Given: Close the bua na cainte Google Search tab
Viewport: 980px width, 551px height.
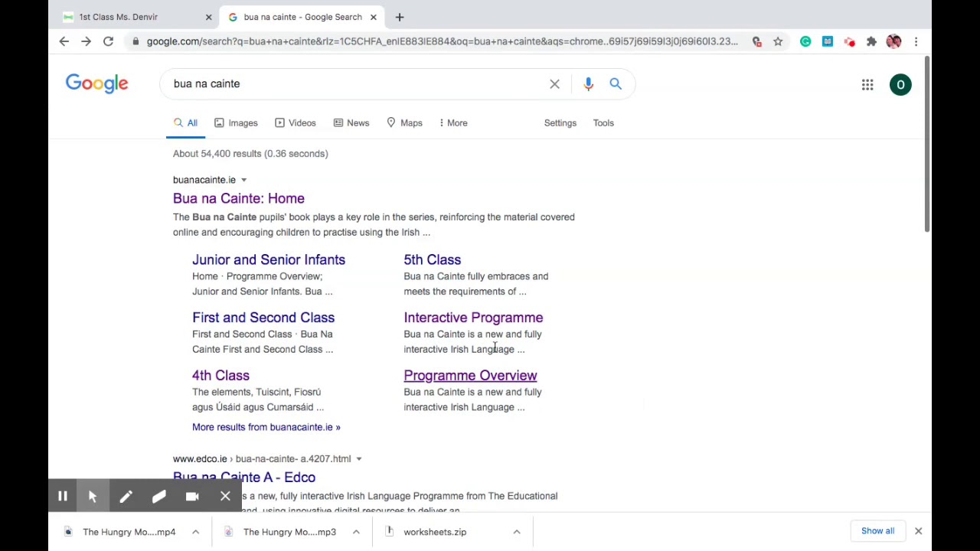Looking at the screenshot, I should pos(374,17).
